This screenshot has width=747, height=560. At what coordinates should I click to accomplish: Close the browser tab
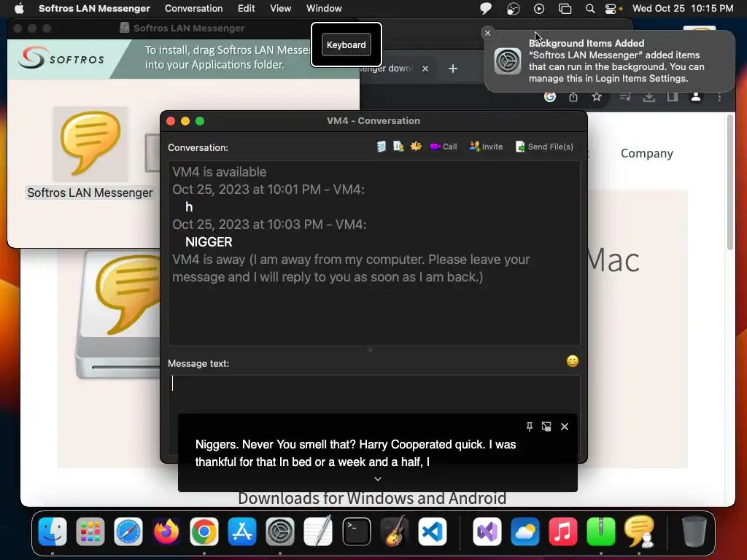[425, 69]
